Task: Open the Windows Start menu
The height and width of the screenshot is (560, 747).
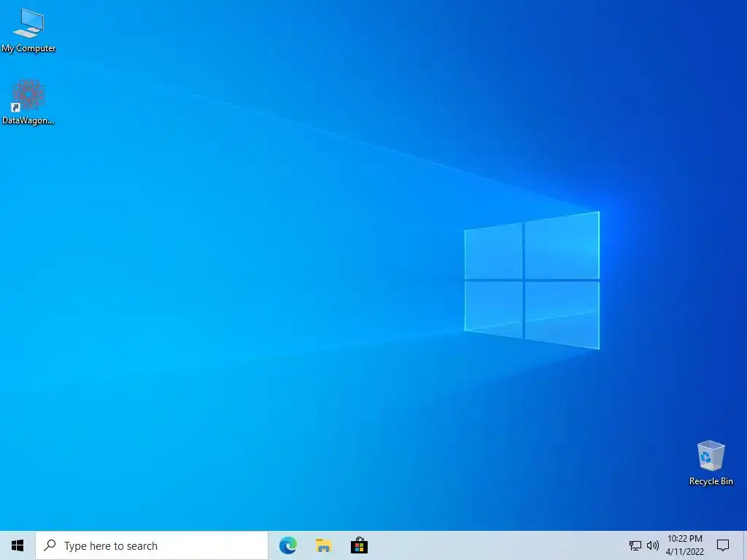Action: tap(18, 545)
